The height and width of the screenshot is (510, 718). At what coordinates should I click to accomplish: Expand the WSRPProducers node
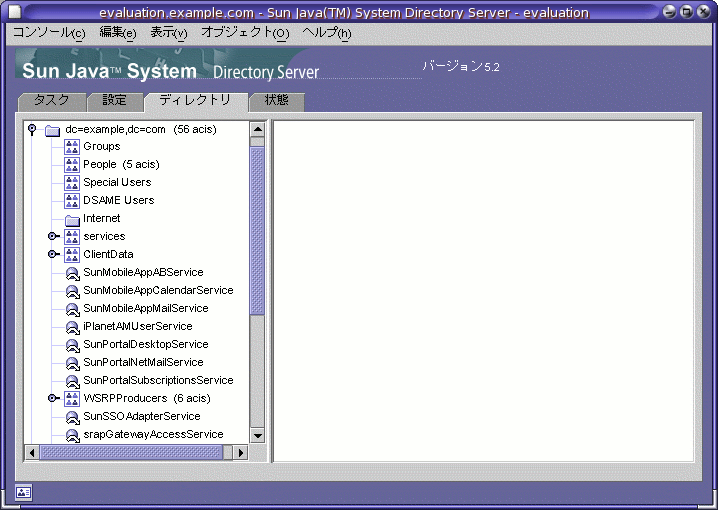click(x=54, y=398)
